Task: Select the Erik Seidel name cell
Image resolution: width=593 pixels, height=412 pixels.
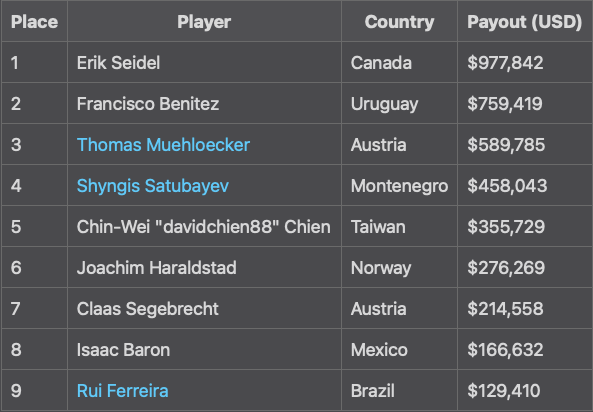Action: tap(204, 62)
